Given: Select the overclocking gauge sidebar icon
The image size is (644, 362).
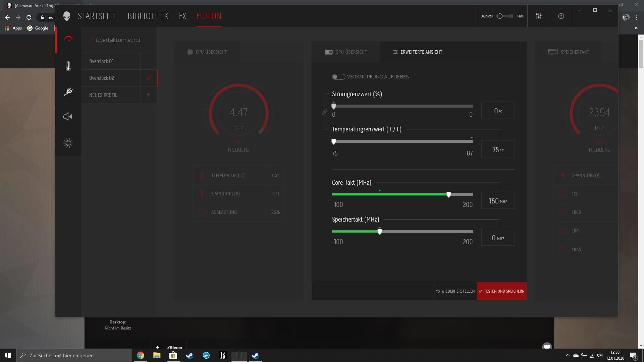Looking at the screenshot, I should [68, 40].
